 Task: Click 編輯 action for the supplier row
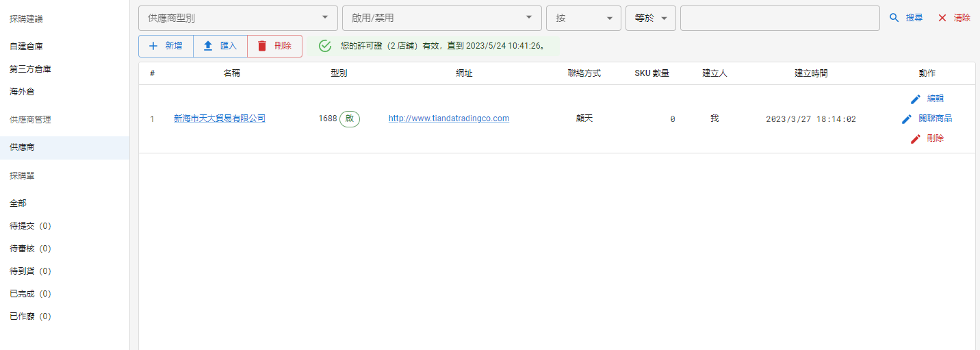927,99
